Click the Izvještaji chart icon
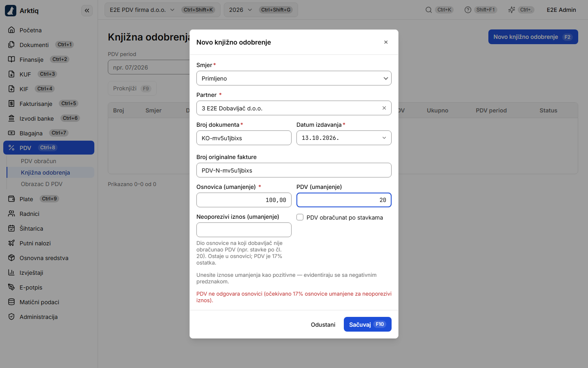588x368 pixels. tap(11, 273)
